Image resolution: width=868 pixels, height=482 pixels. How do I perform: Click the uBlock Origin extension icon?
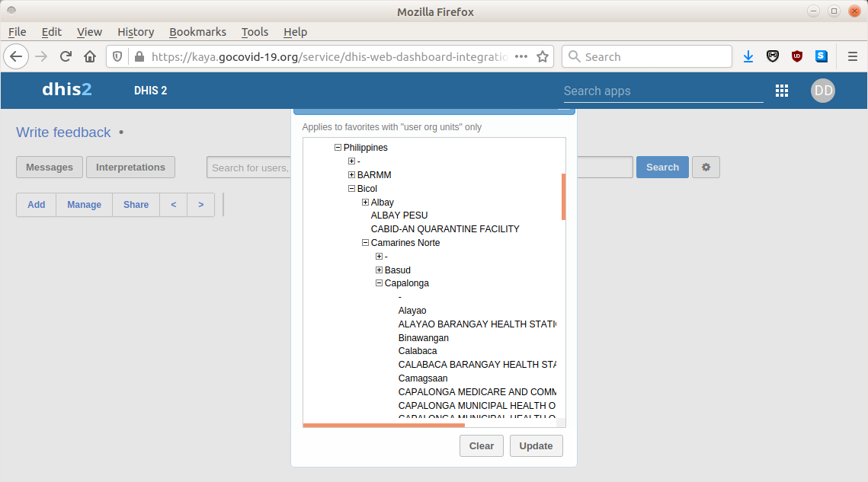tap(797, 56)
